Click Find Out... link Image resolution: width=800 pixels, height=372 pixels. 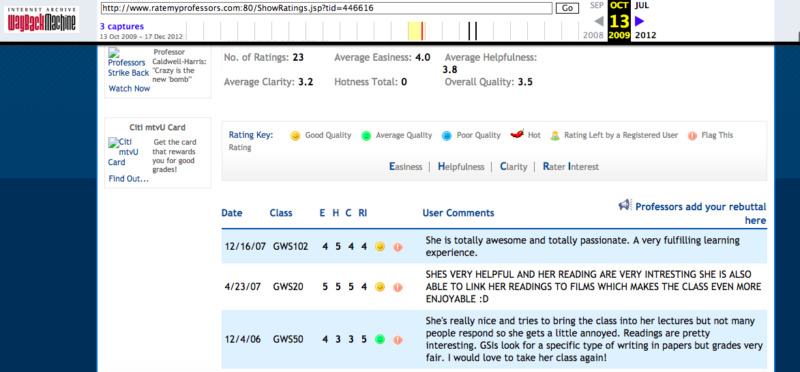[x=129, y=179]
